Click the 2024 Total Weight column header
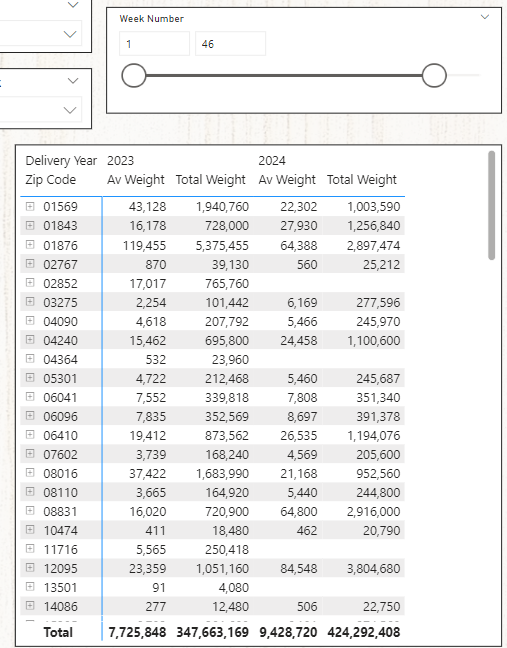 pyautogui.click(x=362, y=180)
